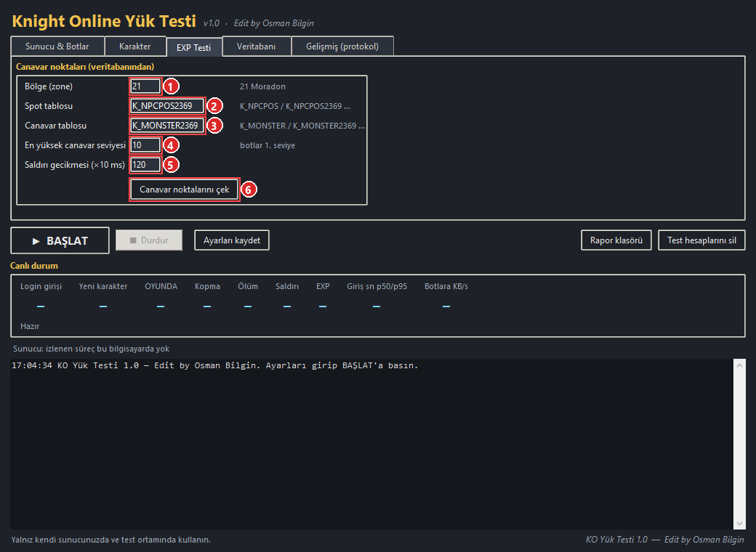Click the log scrollbar up arrow
Image resolution: width=756 pixels, height=552 pixels.
point(739,365)
